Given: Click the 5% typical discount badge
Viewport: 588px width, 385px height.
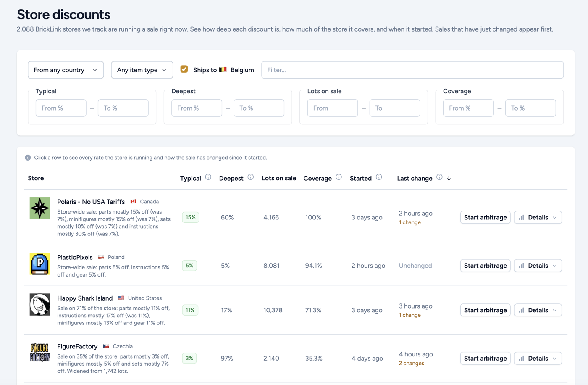Looking at the screenshot, I should tap(189, 266).
